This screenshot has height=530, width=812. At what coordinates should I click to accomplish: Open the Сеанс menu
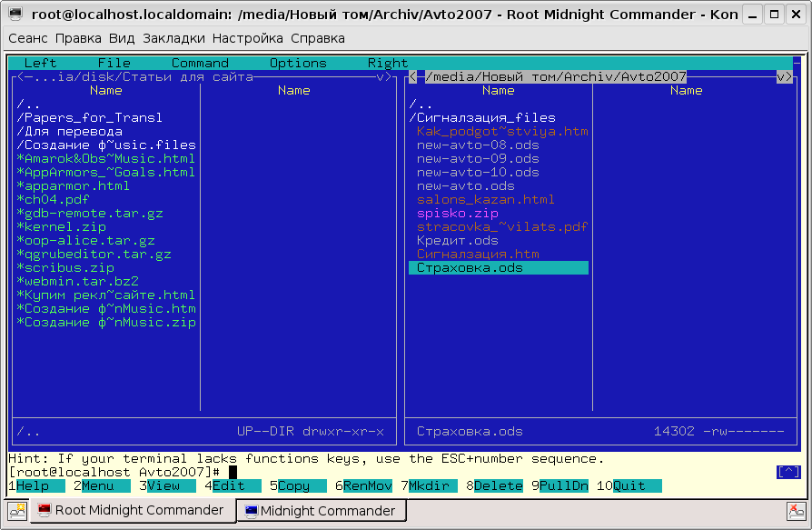pos(28,38)
